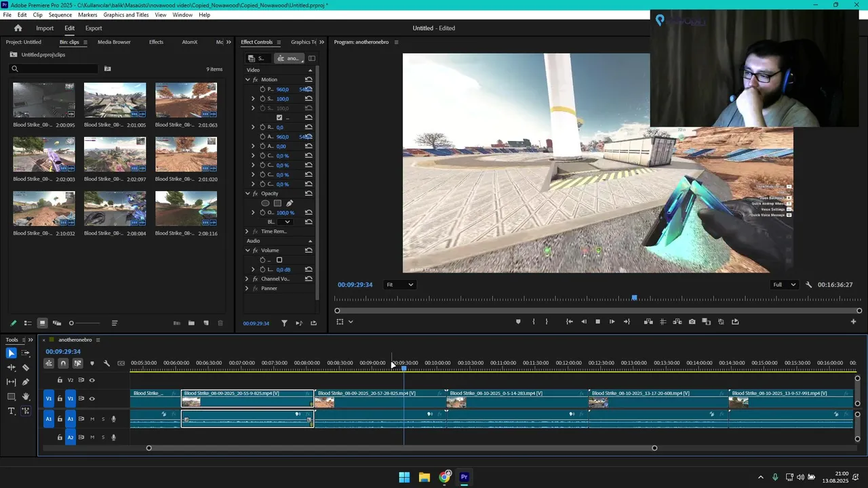868x488 pixels.
Task: Collapse the Motion effect
Action: point(248,79)
